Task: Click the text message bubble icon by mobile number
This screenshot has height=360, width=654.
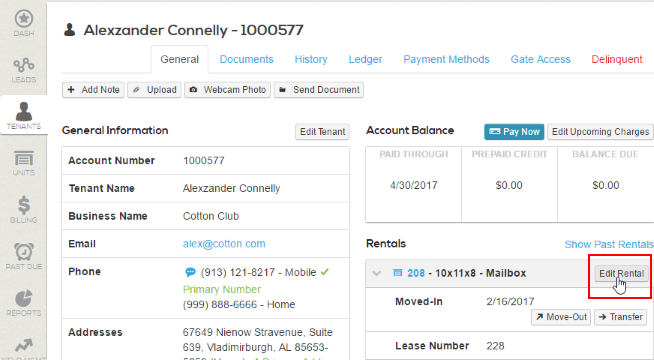Action: [x=190, y=272]
